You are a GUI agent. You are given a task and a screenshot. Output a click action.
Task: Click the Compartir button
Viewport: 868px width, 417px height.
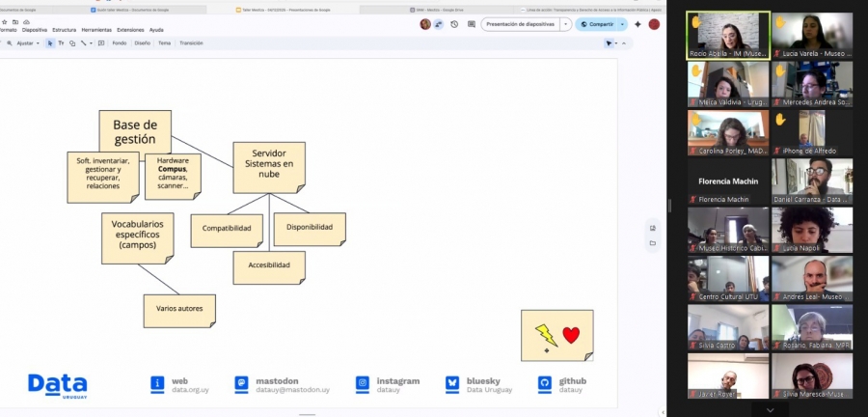tap(597, 24)
